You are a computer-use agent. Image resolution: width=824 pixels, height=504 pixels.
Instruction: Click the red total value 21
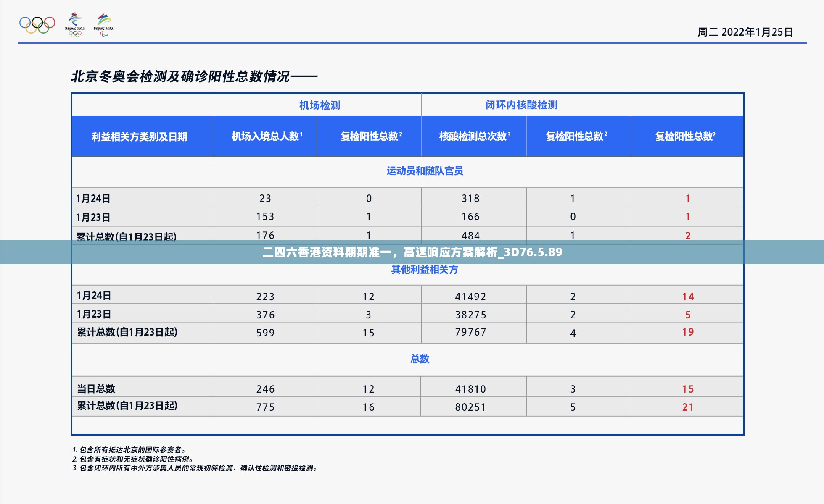click(688, 407)
